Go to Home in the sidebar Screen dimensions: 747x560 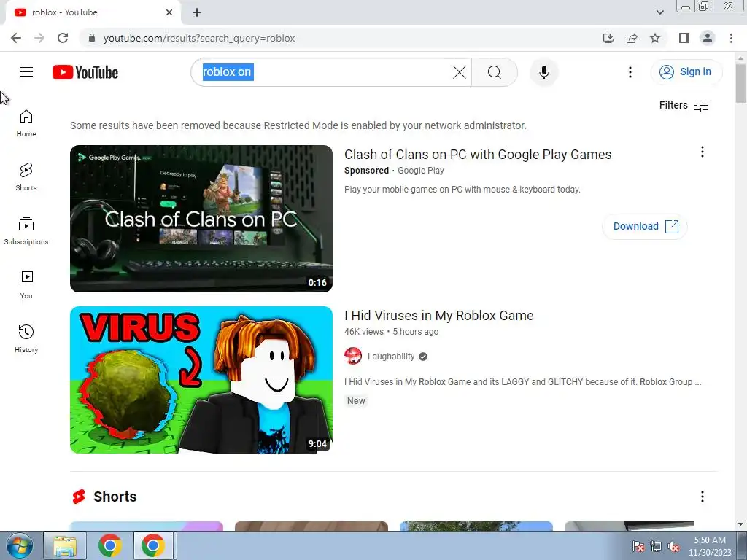(26, 123)
